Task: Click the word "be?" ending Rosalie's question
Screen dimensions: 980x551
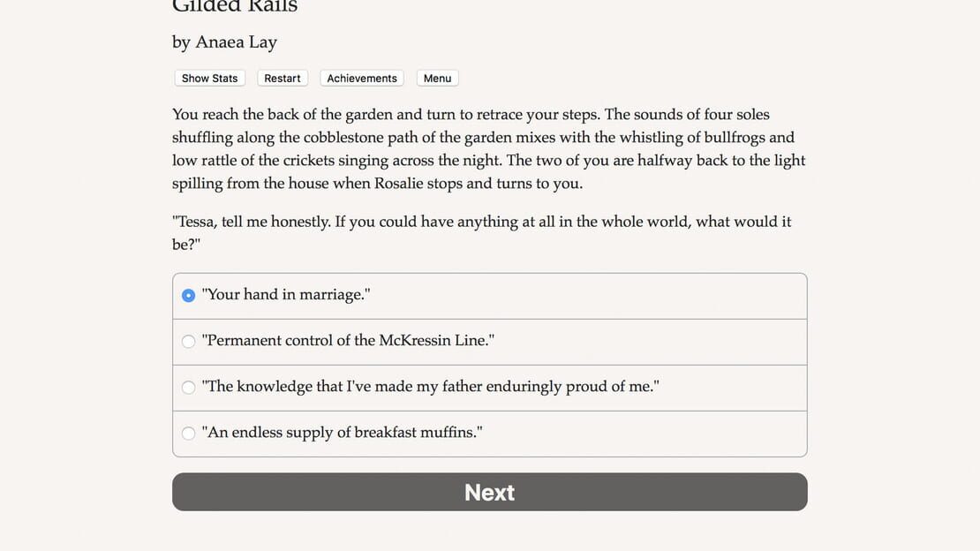Action: coord(186,245)
